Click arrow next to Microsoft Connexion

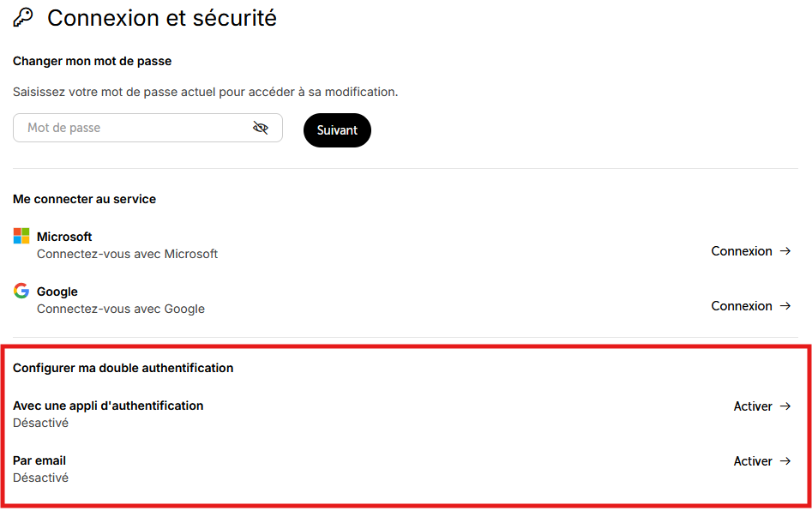(785, 251)
